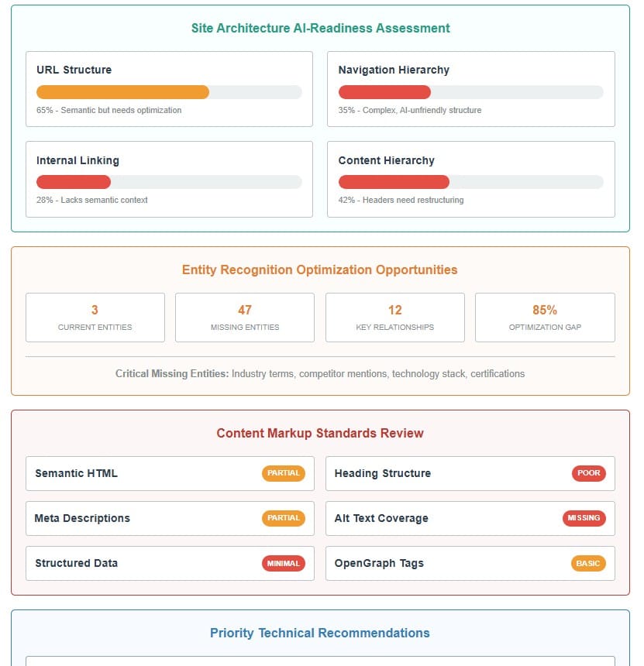Open the Current Entities stat card
The width and height of the screenshot is (644, 666).
point(95,318)
